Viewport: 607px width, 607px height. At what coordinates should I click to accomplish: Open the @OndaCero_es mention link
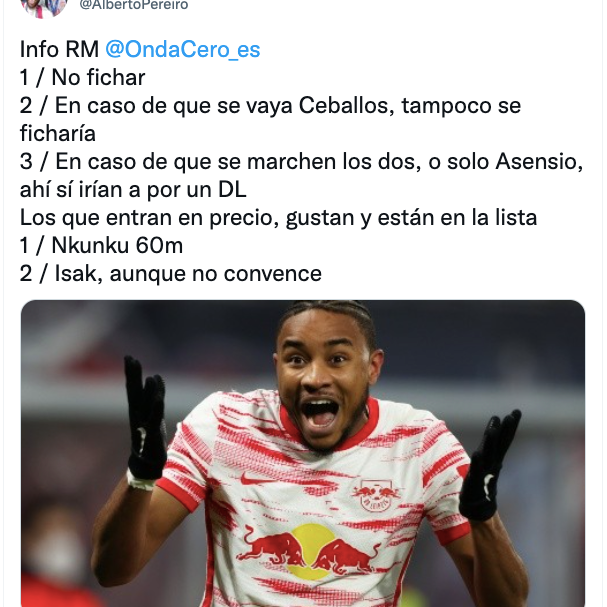click(x=183, y=50)
